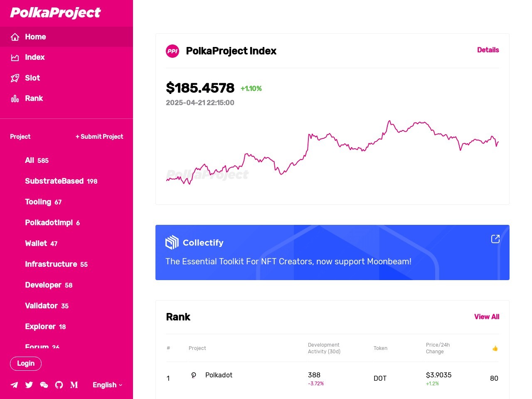Click the Collectify banner text
This screenshot has width=532, height=399.
click(x=288, y=261)
